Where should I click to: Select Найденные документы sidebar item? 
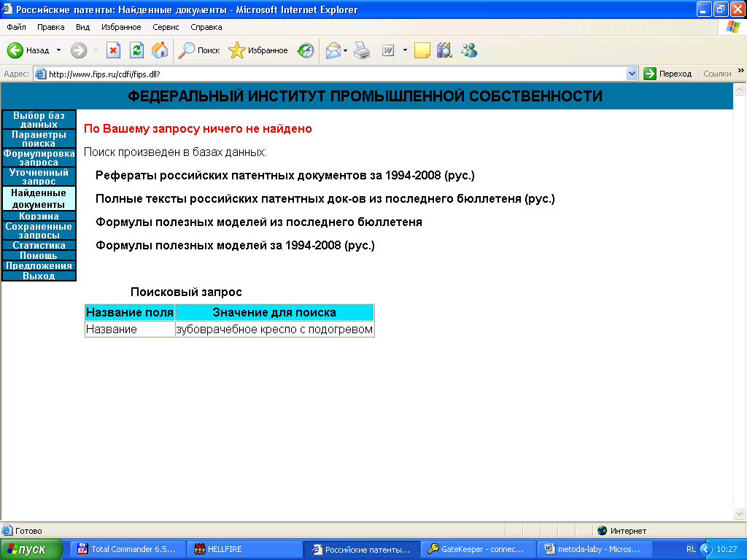click(x=39, y=198)
